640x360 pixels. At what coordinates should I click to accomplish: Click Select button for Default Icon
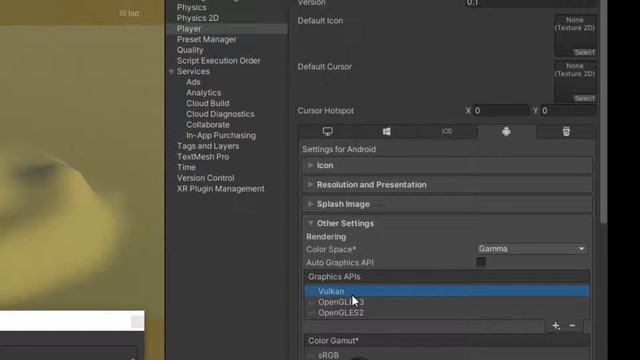(584, 52)
